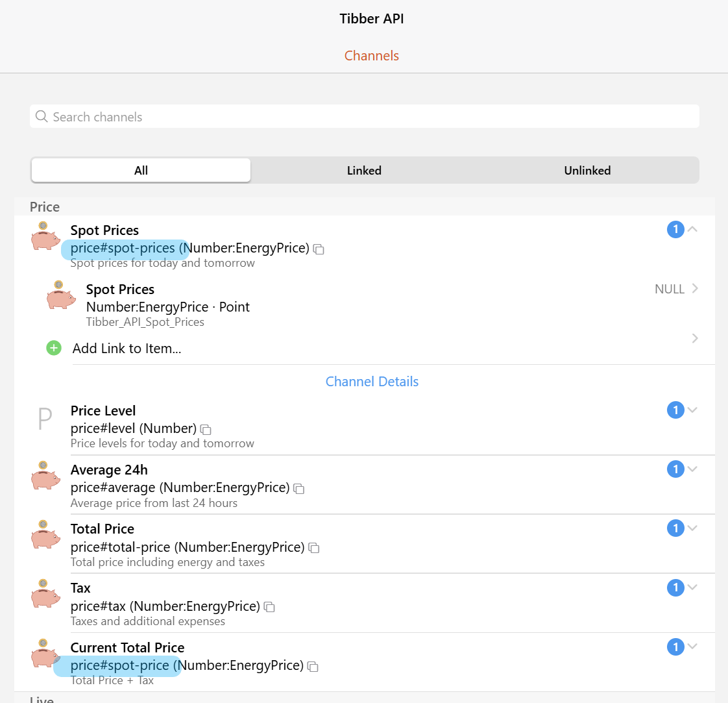Click the Total Price title
The height and width of the screenshot is (703, 728).
pyautogui.click(x=102, y=529)
